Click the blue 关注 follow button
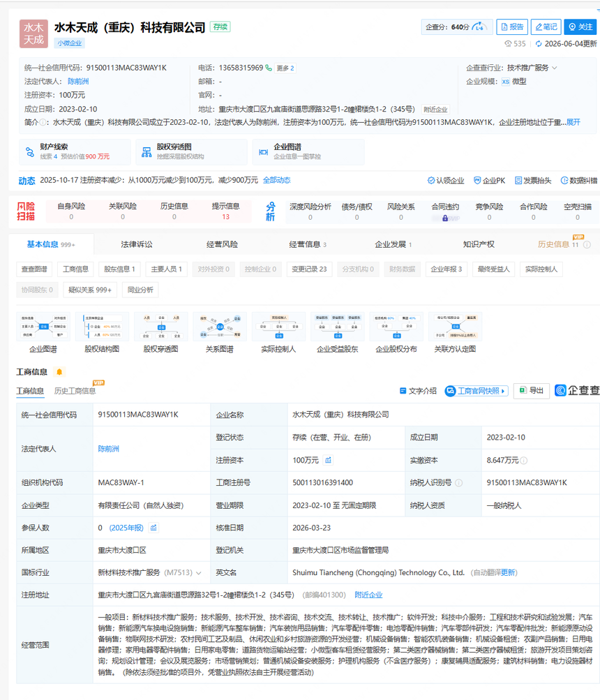 point(580,27)
